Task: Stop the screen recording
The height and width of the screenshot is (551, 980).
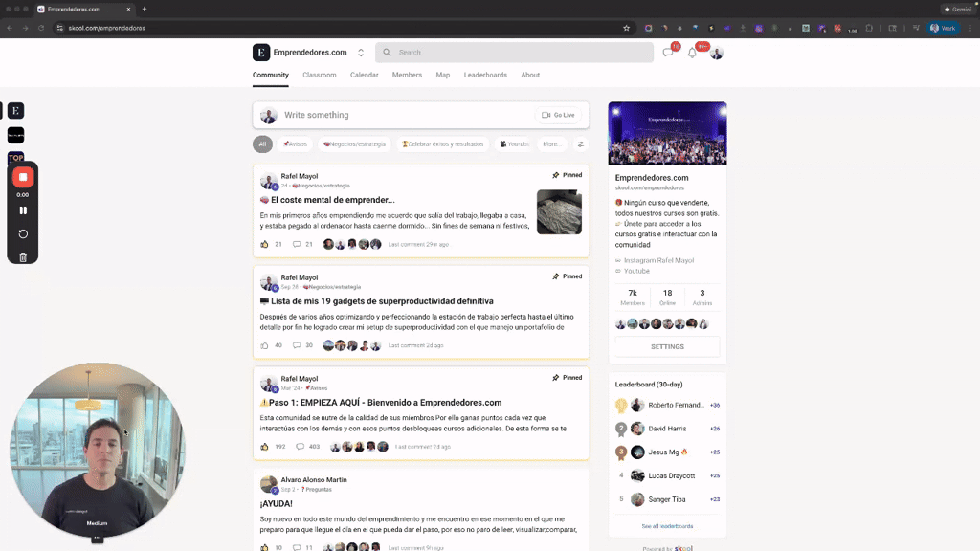Action: tap(21, 176)
